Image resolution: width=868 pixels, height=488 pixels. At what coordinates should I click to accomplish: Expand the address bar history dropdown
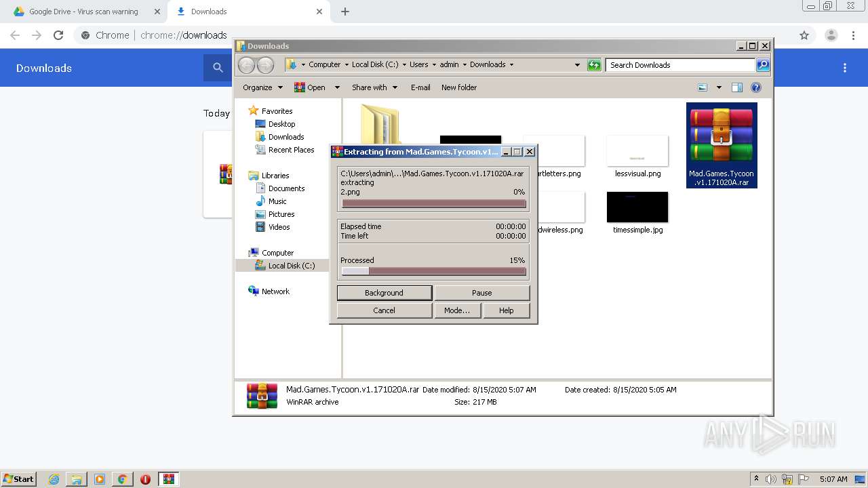coord(577,65)
